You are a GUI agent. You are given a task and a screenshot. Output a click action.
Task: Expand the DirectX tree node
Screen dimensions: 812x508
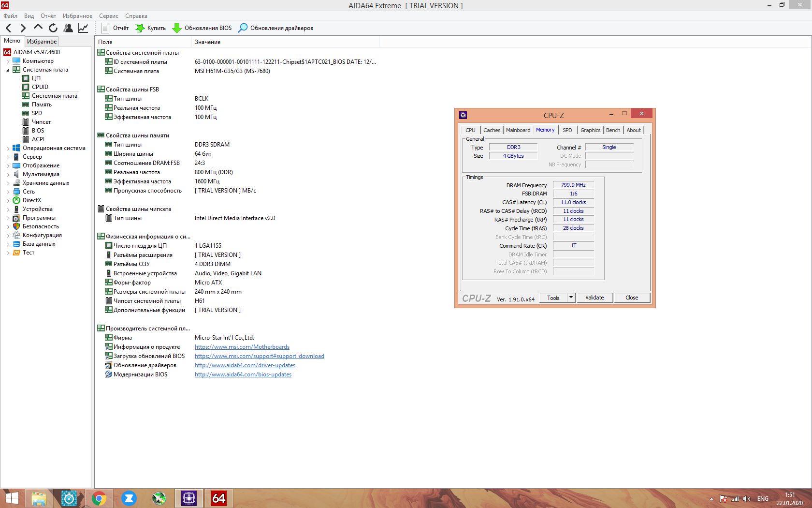point(8,201)
